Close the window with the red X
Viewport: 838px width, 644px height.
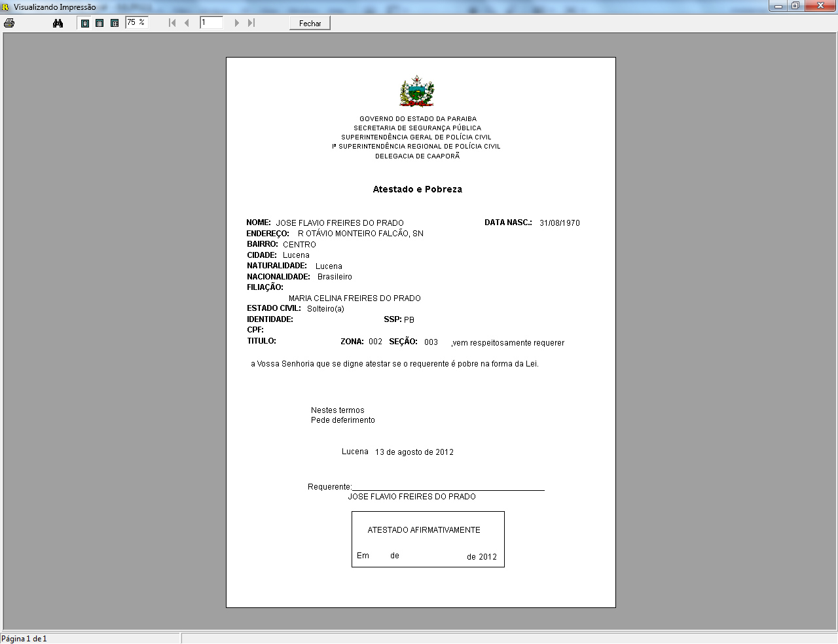point(819,6)
